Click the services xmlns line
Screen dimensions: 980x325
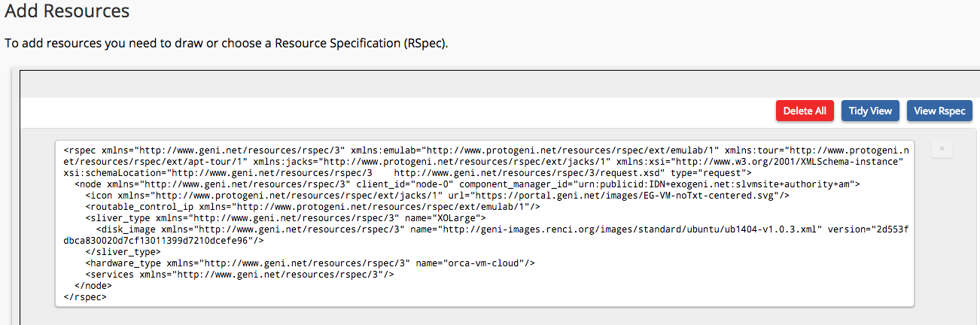pyautogui.click(x=239, y=274)
